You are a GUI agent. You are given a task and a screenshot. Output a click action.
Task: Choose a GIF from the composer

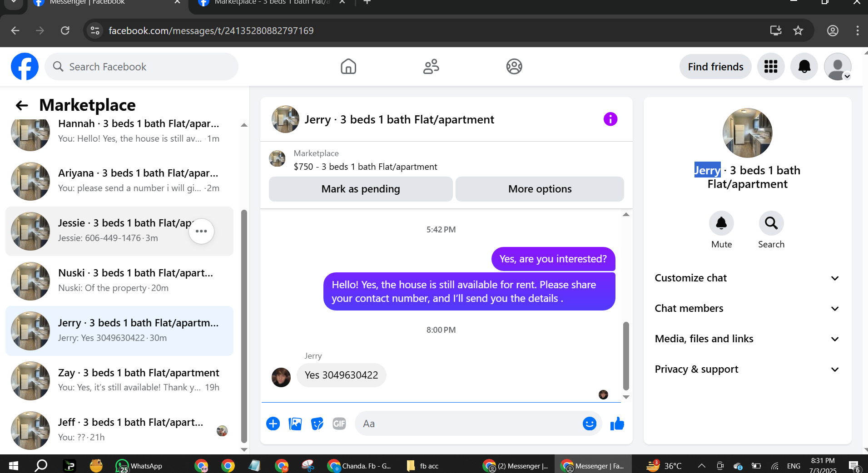click(339, 424)
